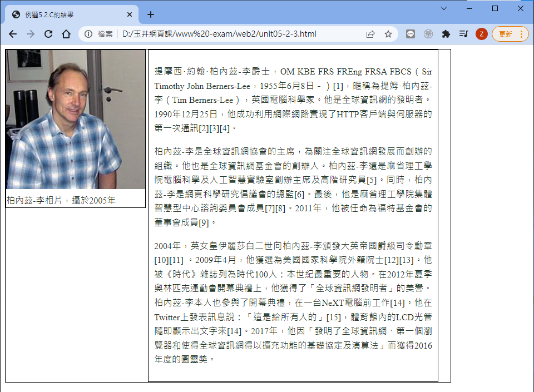Bookmark this page with the star
Viewport: 534px width, 392px height.
point(388,34)
